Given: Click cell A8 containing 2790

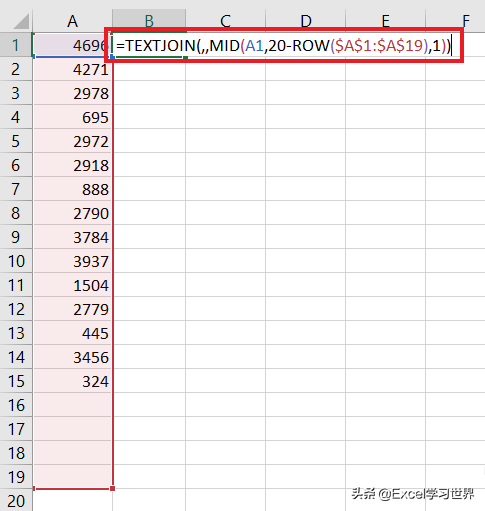Looking at the screenshot, I should (x=72, y=213).
